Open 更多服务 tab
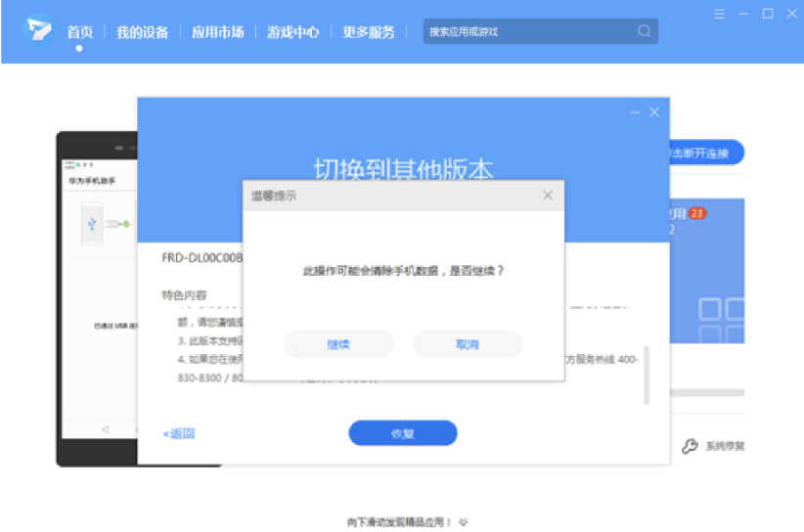Screen dimensions: 804x532 pos(368,32)
